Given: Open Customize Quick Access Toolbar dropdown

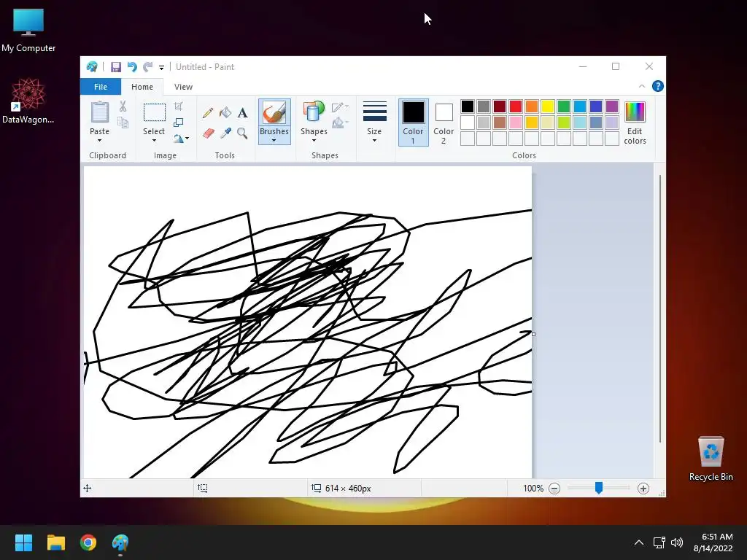Looking at the screenshot, I should (161, 68).
